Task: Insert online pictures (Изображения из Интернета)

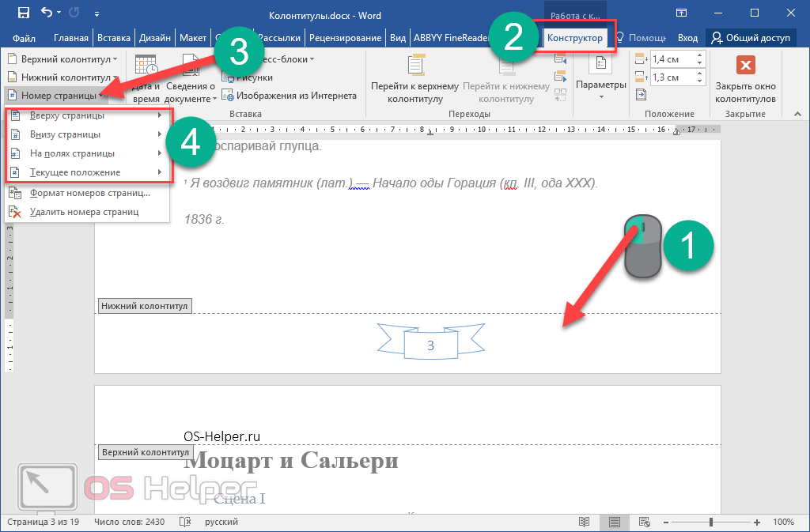Action: [x=289, y=96]
